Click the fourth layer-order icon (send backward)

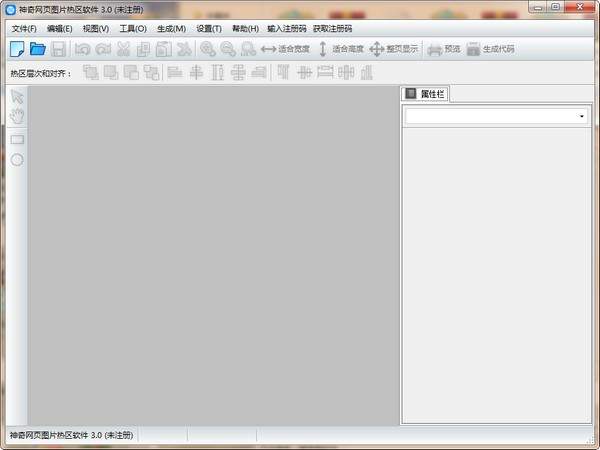[x=152, y=72]
